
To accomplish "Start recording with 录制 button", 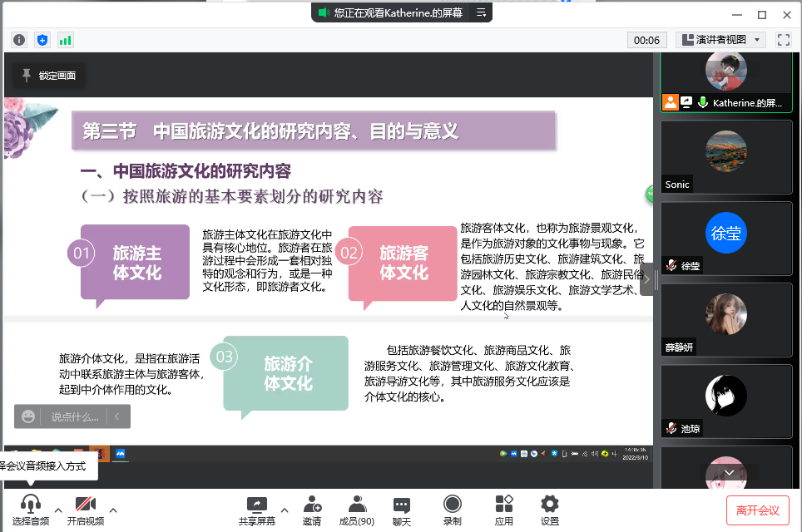I will [x=452, y=510].
